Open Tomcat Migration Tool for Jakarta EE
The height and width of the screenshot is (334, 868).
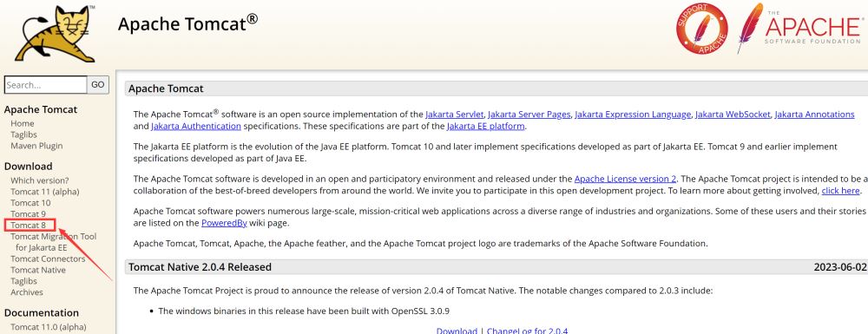(53, 242)
